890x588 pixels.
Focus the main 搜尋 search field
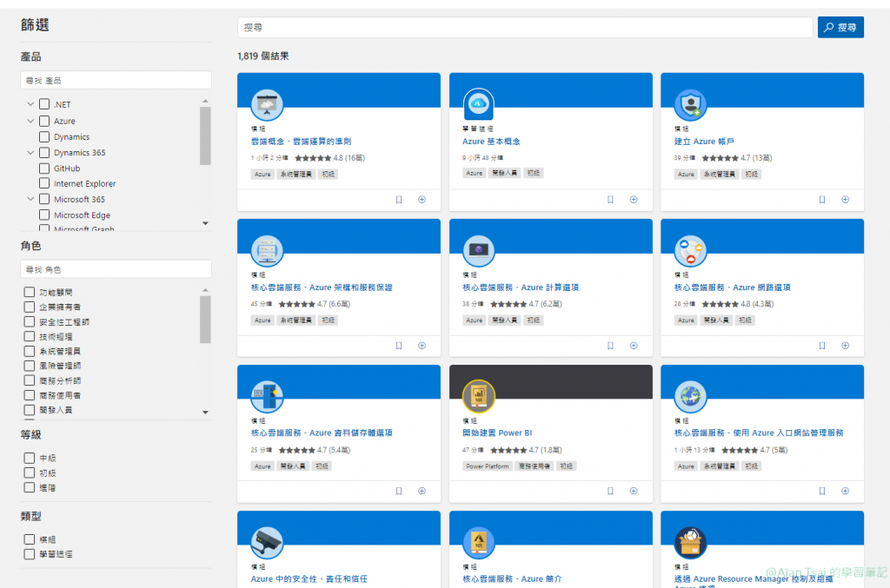click(x=525, y=27)
